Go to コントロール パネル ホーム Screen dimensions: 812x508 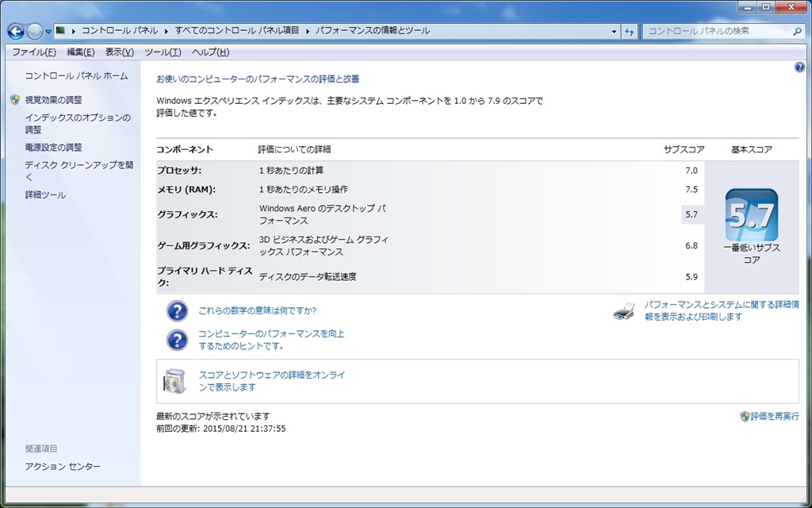pos(76,75)
